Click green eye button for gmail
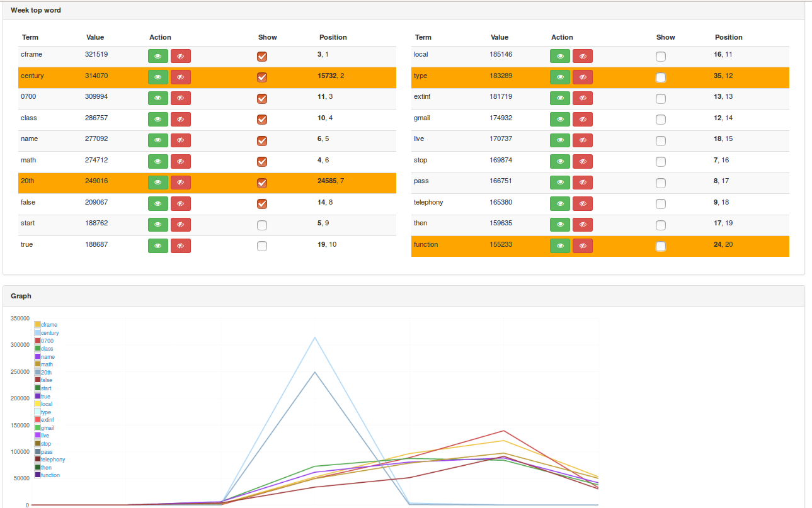 click(559, 120)
